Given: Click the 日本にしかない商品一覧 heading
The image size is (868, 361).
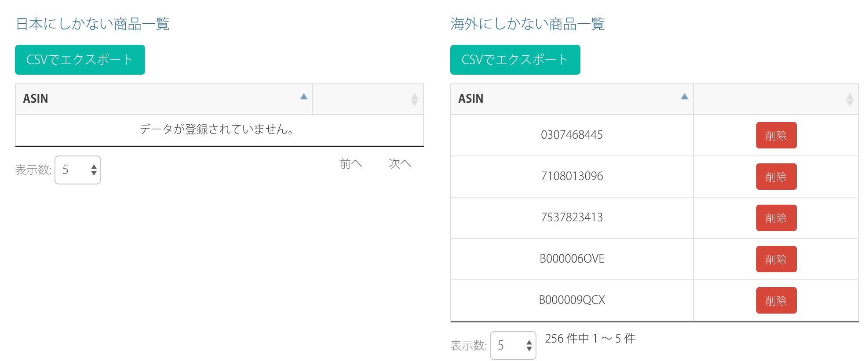Looking at the screenshot, I should (x=93, y=24).
